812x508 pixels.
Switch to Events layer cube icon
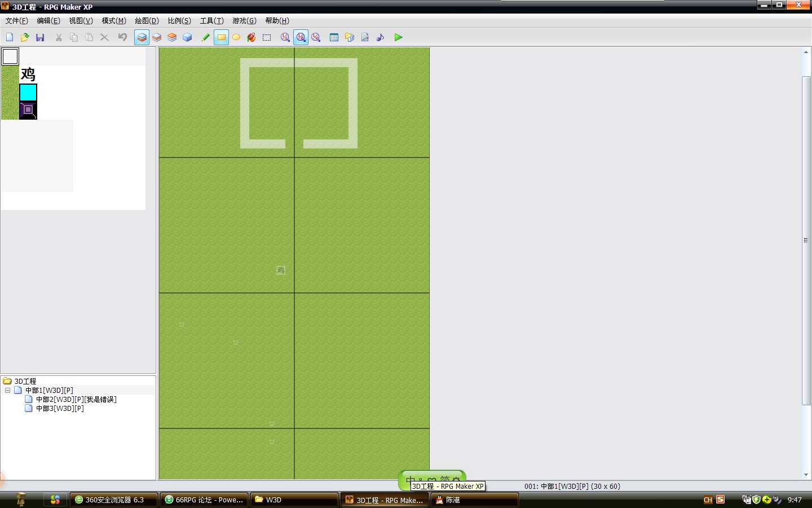pyautogui.click(x=187, y=37)
